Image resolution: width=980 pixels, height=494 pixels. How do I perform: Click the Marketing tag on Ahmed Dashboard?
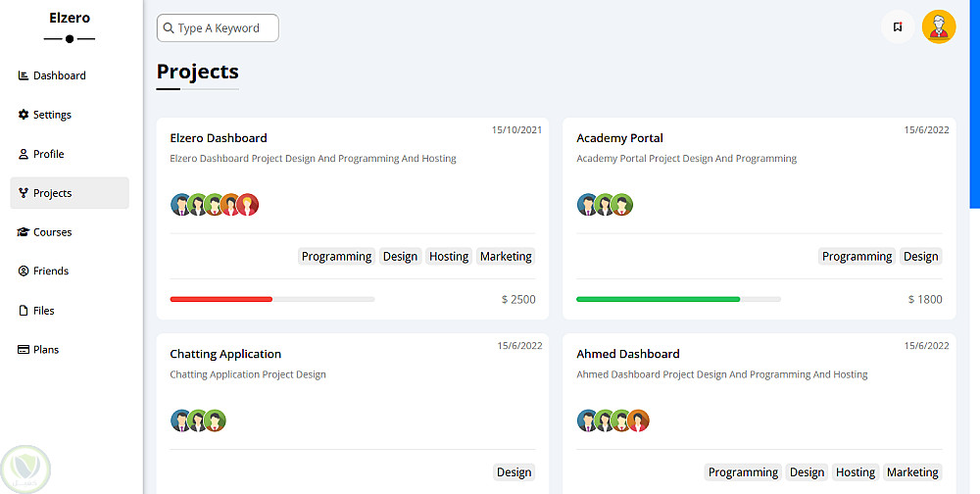coord(912,472)
